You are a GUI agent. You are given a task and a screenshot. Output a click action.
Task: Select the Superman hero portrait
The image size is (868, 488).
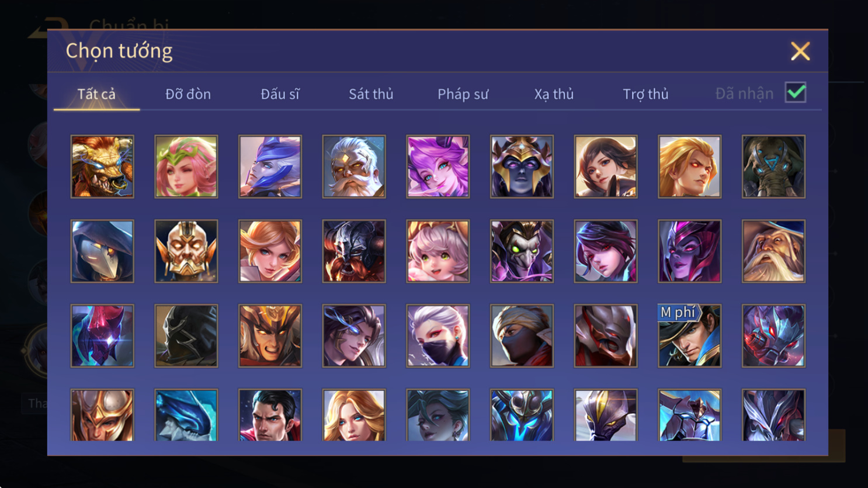coord(270,415)
